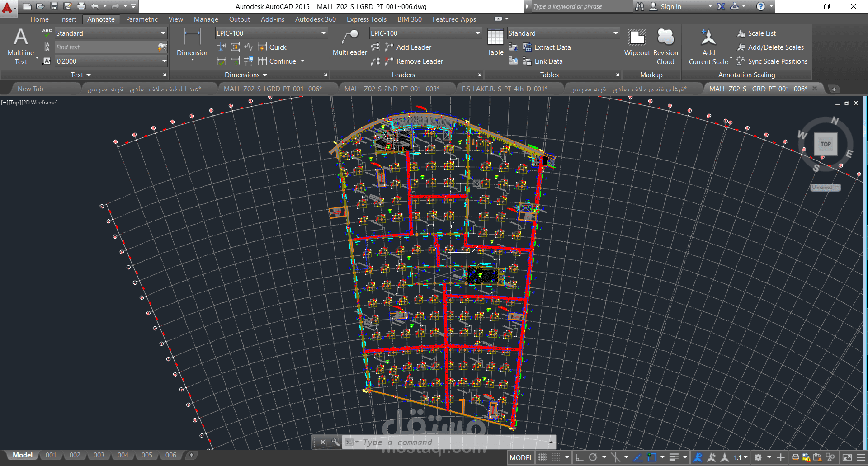The height and width of the screenshot is (466, 868).
Task: Click Add Current Scale icon
Action: coord(708,47)
